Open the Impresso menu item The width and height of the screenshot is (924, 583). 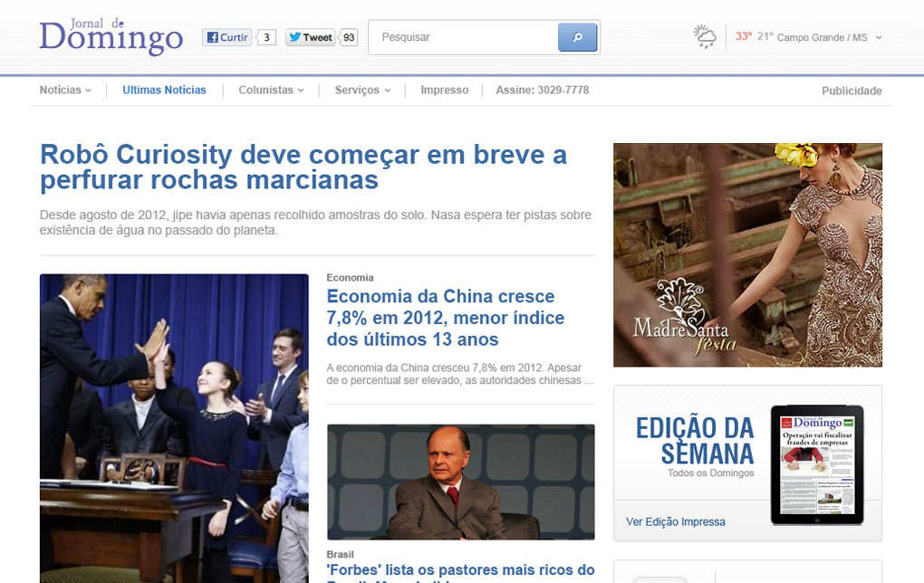click(x=444, y=91)
